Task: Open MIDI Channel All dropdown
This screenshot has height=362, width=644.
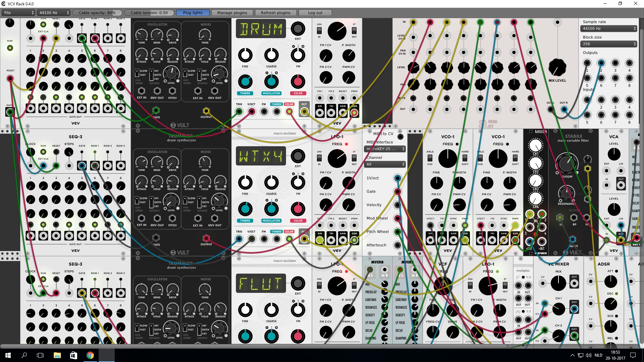Action: pos(385,164)
